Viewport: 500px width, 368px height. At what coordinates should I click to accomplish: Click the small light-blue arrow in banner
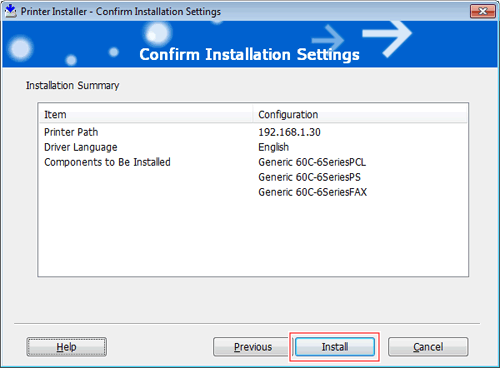point(328,39)
